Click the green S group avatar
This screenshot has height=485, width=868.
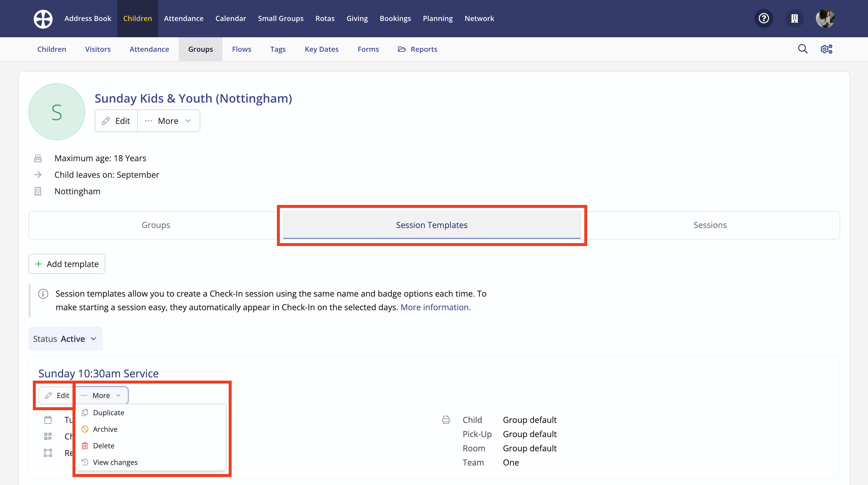click(x=56, y=111)
